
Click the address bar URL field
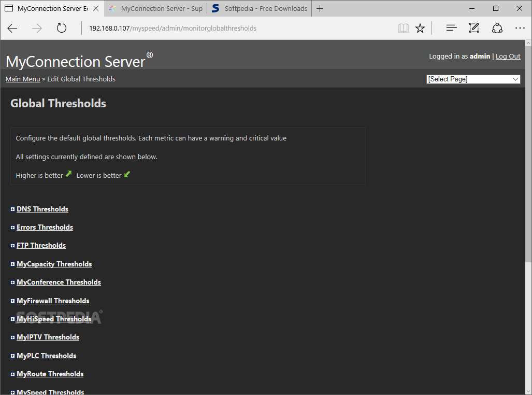tap(233, 29)
